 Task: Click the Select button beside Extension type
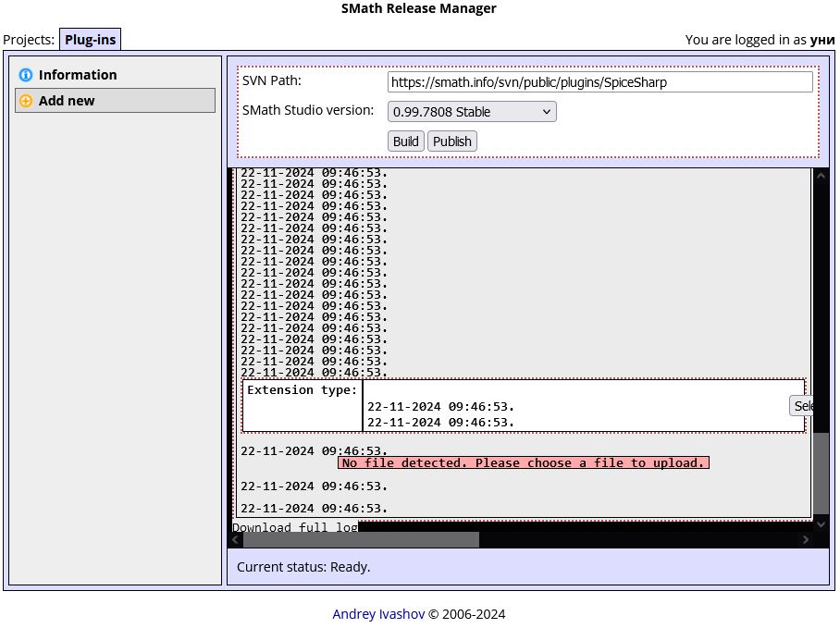(x=803, y=405)
